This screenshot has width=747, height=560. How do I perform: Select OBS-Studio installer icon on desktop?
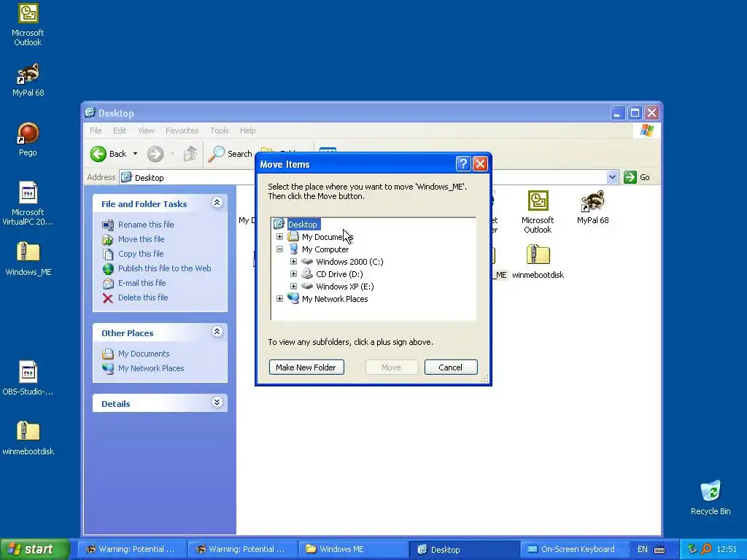28,378
